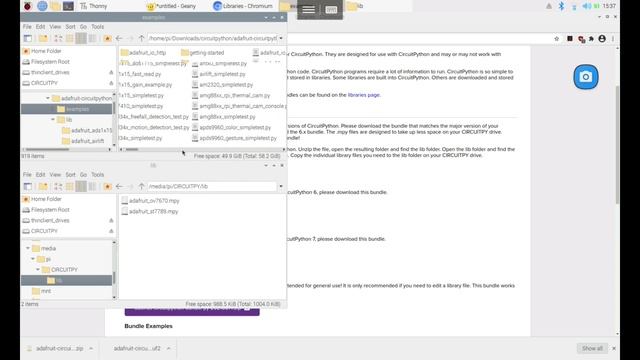Switch examples window to compact view
The height and width of the screenshot is (360, 640).
[x=81, y=38]
